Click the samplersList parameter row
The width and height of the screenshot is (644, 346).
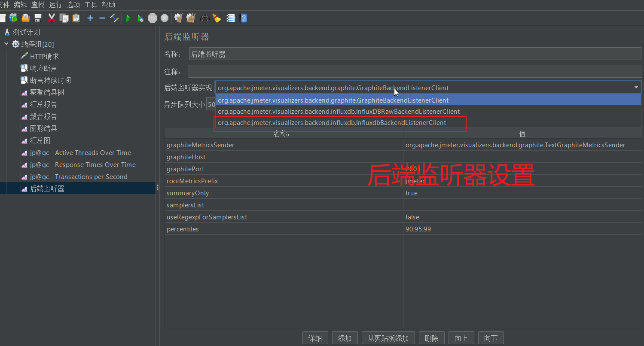click(403, 205)
